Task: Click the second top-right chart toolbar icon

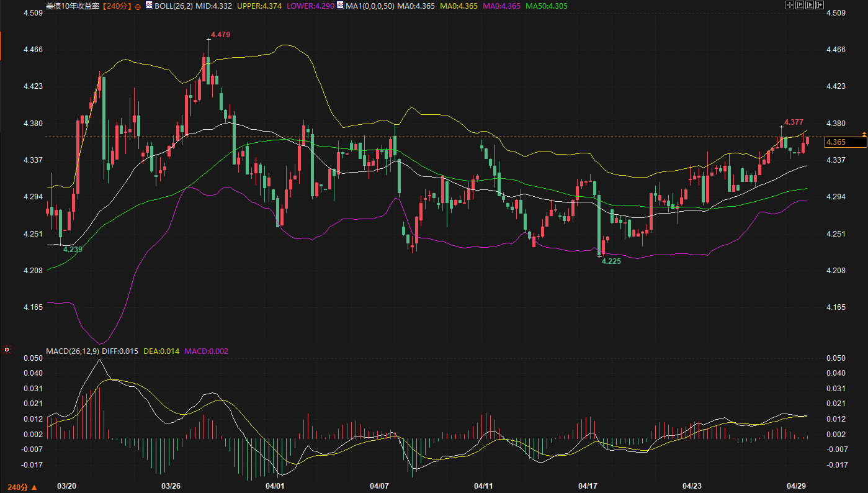Action: click(800, 6)
